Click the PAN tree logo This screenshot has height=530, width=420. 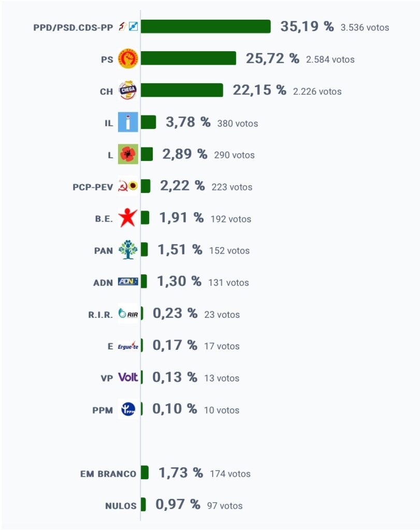point(128,250)
